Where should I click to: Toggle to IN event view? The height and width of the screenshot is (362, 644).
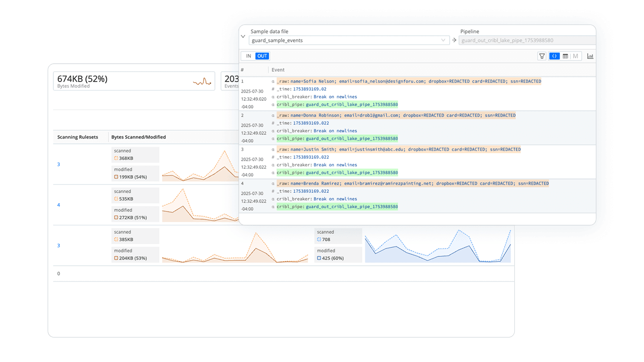pos(249,56)
